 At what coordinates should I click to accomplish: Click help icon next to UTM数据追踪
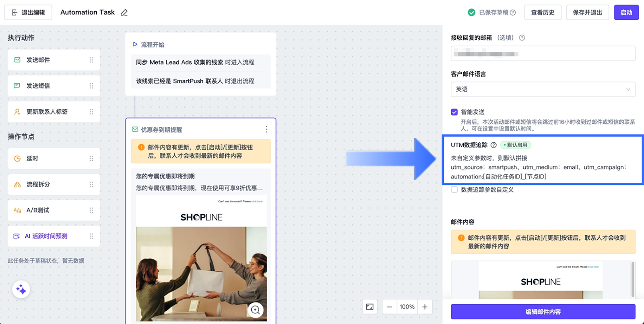click(x=493, y=145)
